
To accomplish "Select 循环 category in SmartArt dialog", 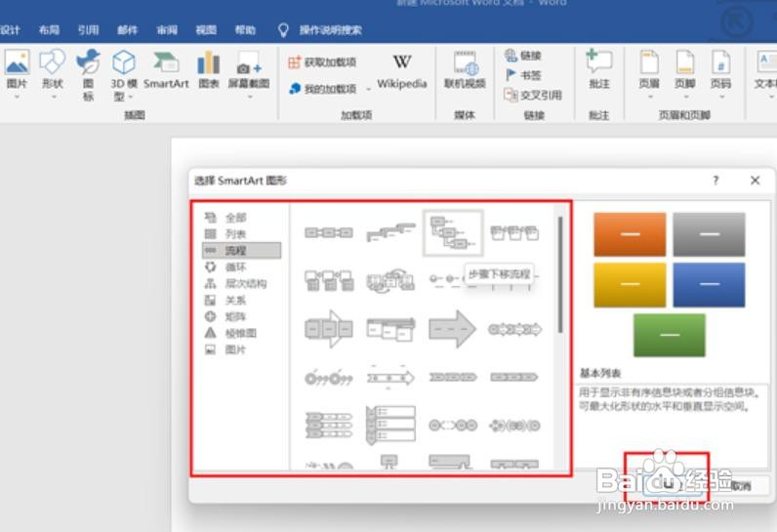I will click(x=241, y=267).
